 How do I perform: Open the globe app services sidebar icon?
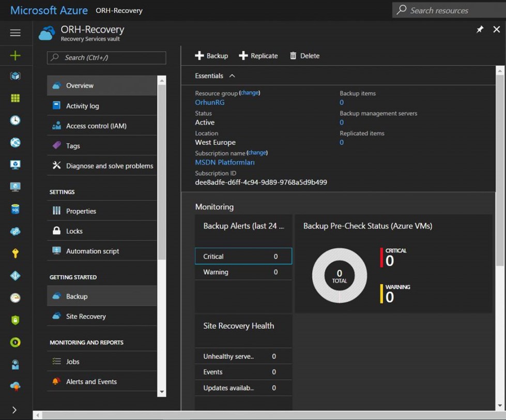[x=15, y=142]
